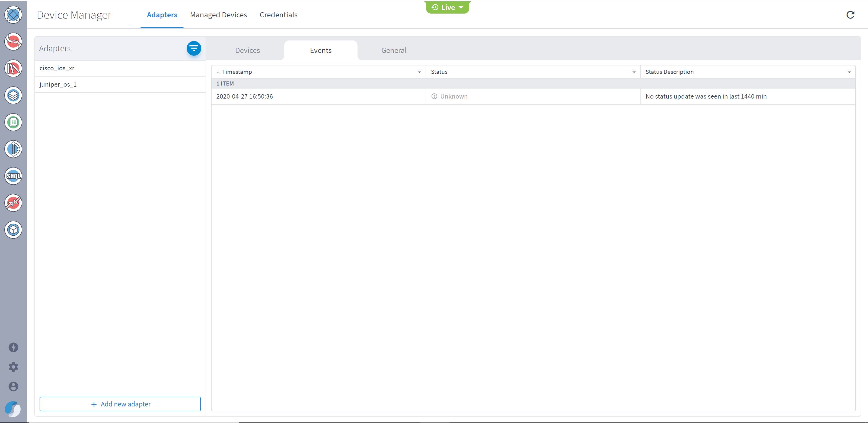
Task: Open the Status Description column filter
Action: pos(849,71)
